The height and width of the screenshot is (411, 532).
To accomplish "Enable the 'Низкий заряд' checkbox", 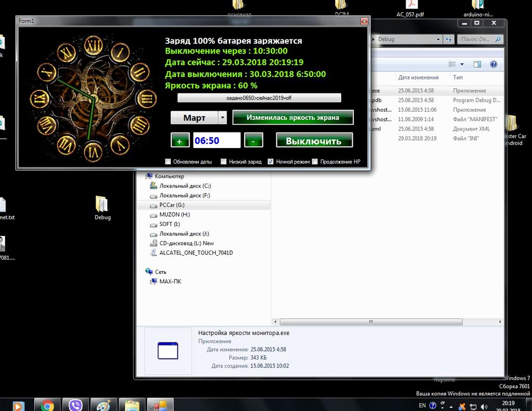I will (223, 162).
